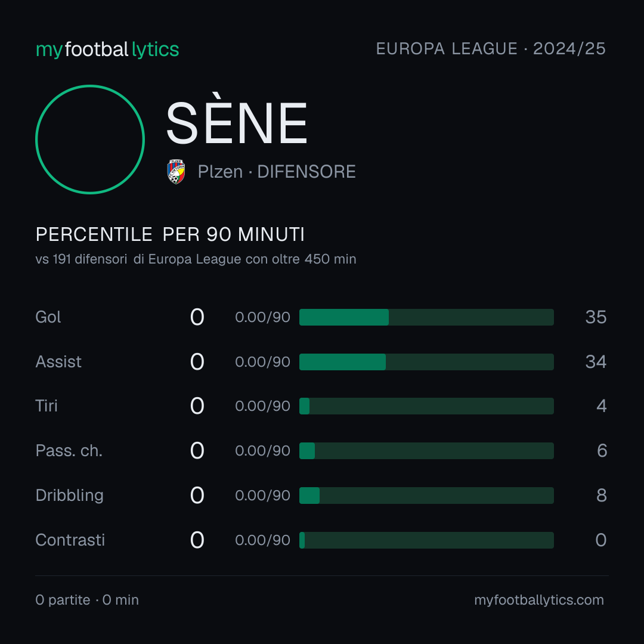Click the Dribbling percentile bar
The image size is (644, 644).
(x=426, y=496)
